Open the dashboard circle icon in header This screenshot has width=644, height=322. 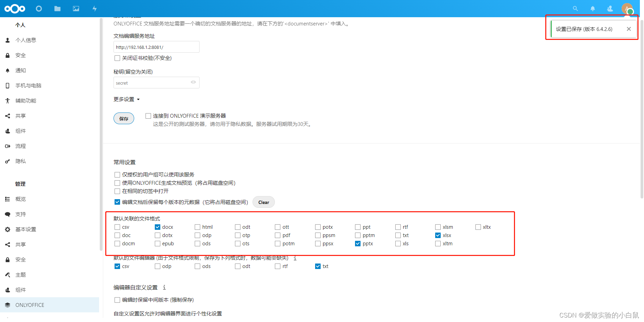tap(39, 9)
